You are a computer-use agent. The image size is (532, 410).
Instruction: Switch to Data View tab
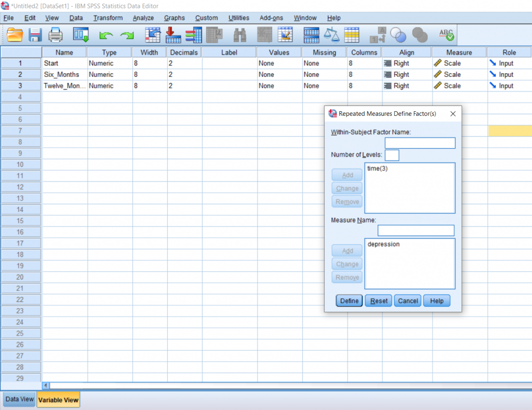point(19,399)
